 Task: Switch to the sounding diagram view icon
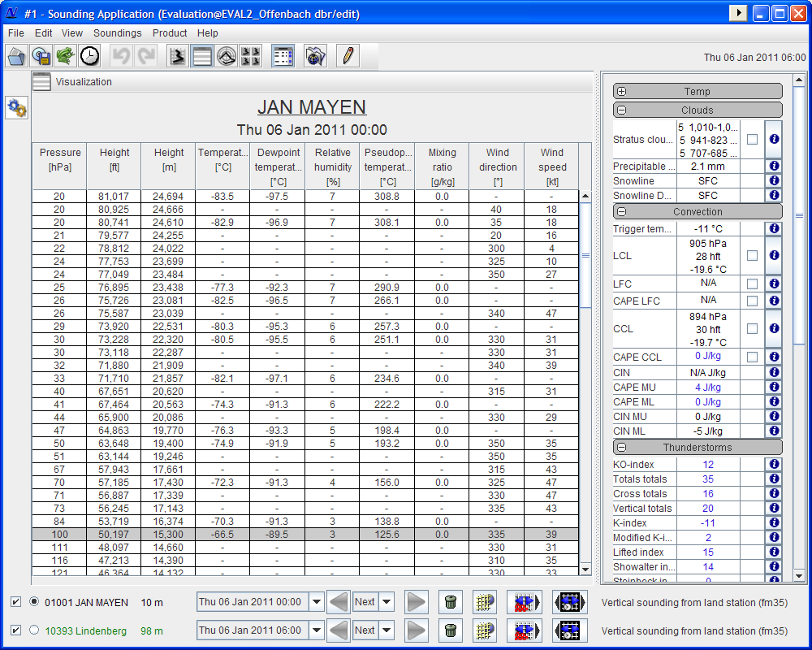pyautogui.click(x=178, y=56)
